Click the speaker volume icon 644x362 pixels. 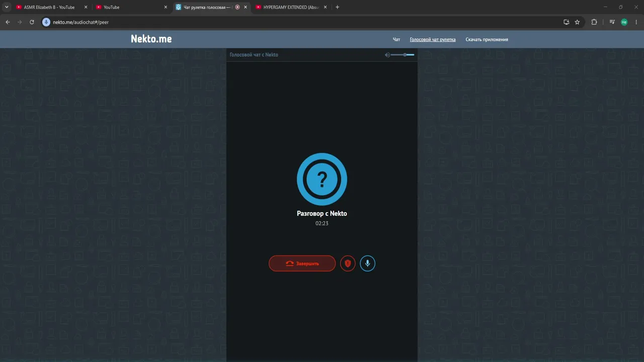(x=387, y=55)
